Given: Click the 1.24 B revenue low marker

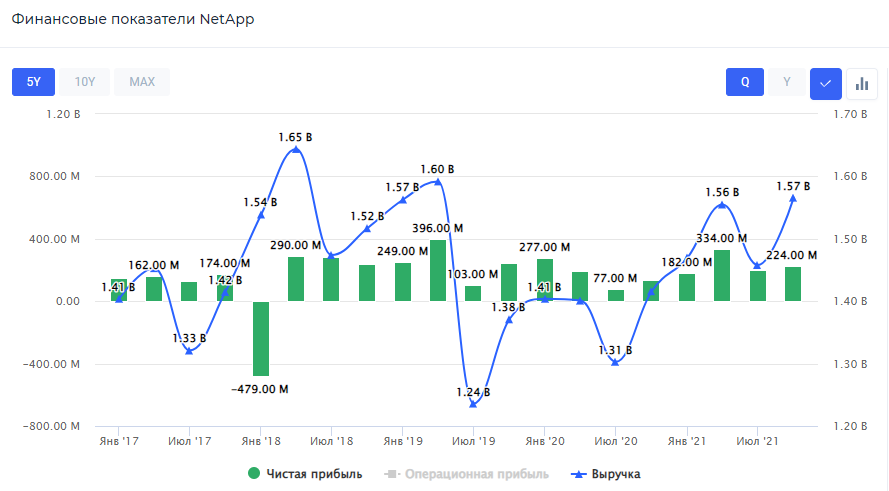Looking at the screenshot, I should click(x=473, y=404).
